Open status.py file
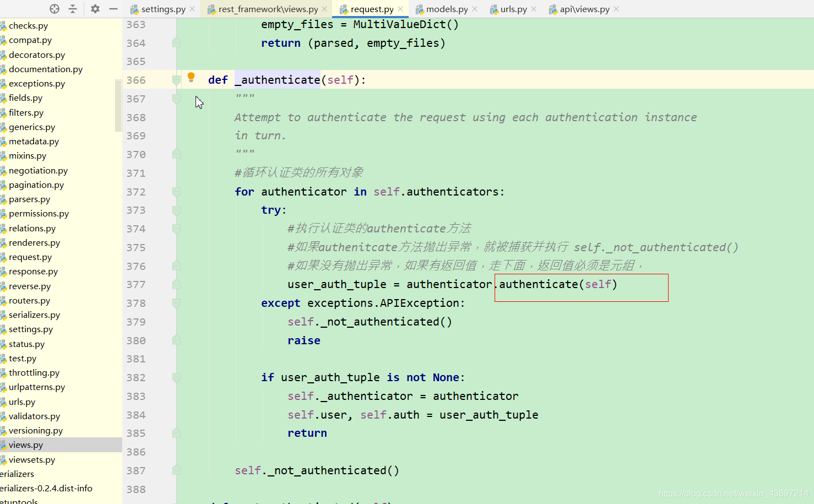This screenshot has width=814, height=504. (x=26, y=344)
